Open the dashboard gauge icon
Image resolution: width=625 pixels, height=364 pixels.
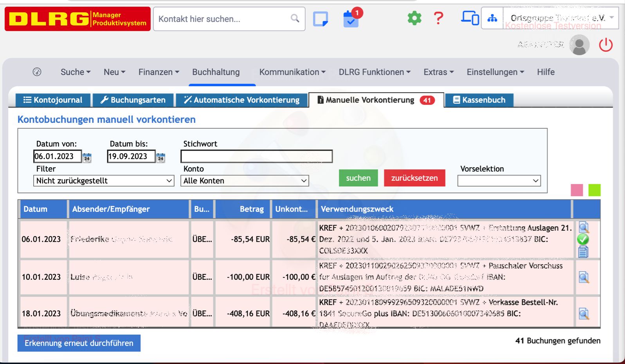tap(37, 72)
